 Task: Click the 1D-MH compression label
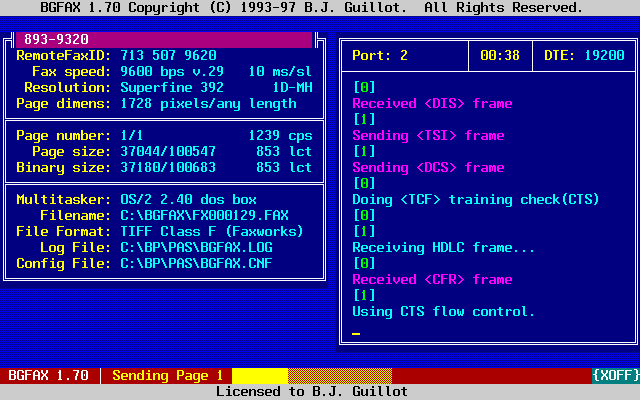[292, 87]
